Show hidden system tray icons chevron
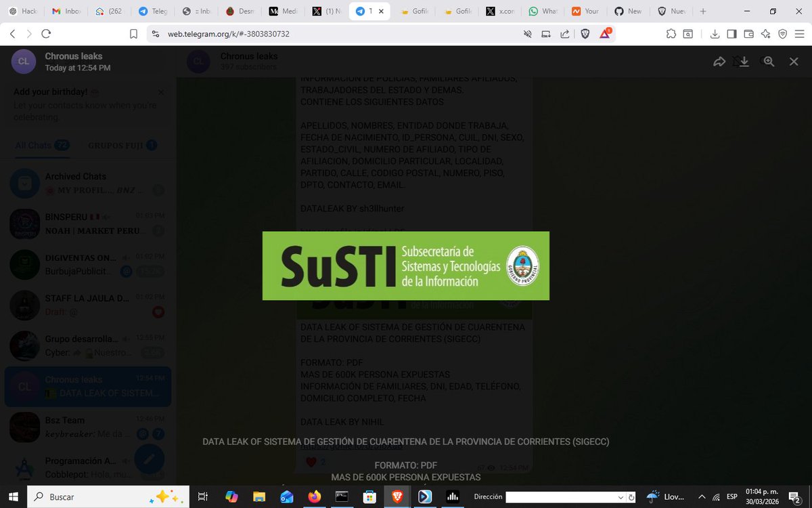This screenshot has width=812, height=508. click(x=701, y=496)
